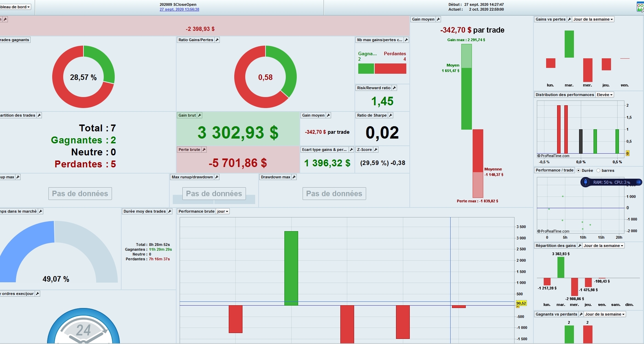The width and height of the screenshot is (644, 344).
Task: Click wrench beside 'artition des trades' label
Action: [39, 115]
